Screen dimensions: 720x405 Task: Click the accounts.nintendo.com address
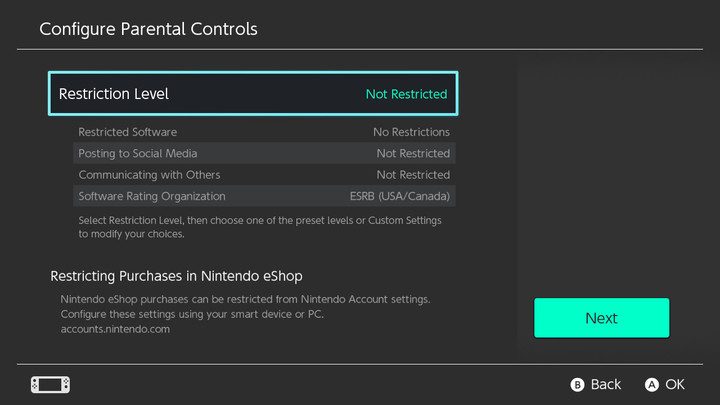click(x=115, y=329)
